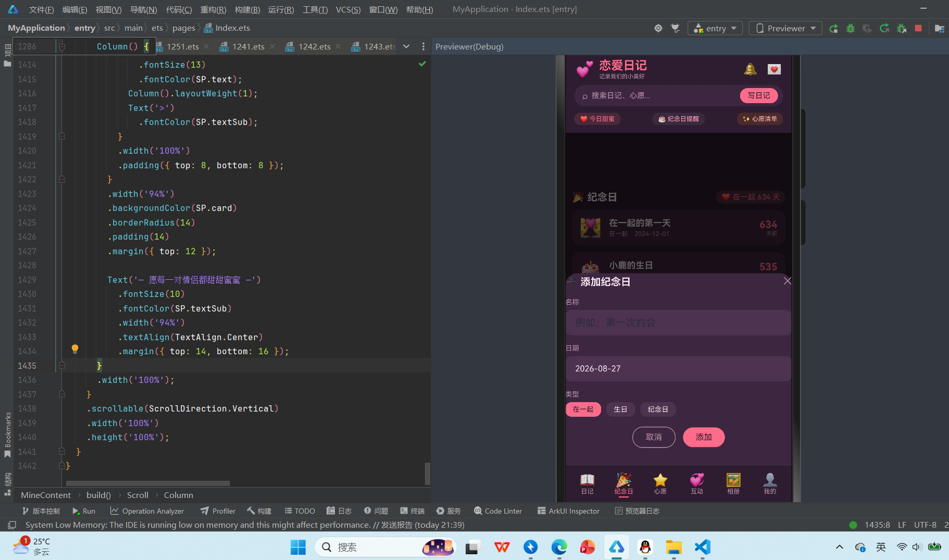This screenshot has height=560, width=949.
Task: Click the red stop button in toolbar
Action: (918, 28)
